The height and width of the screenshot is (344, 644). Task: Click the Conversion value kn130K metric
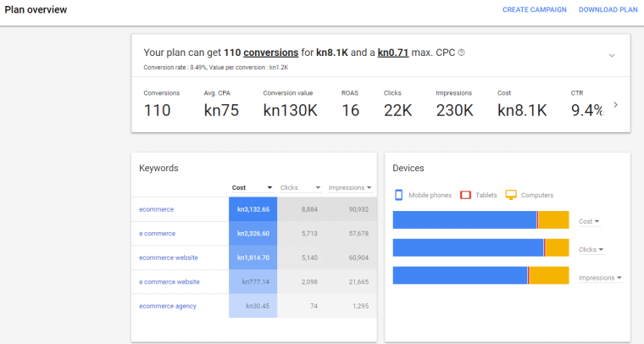point(290,104)
